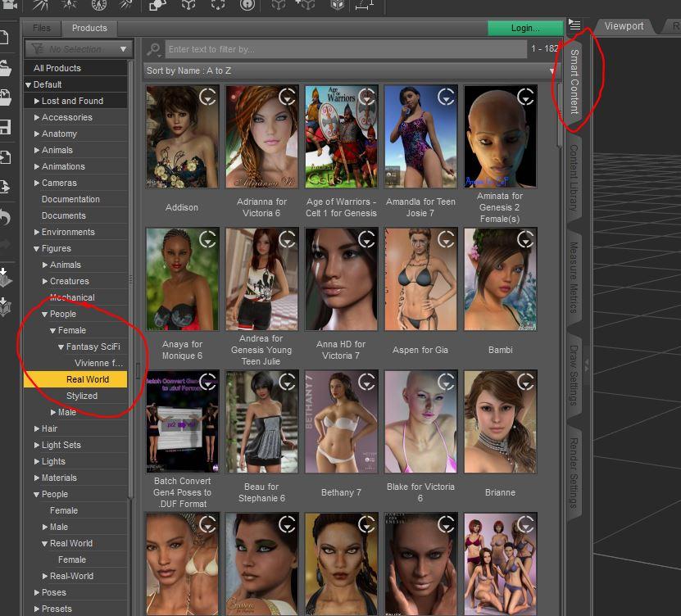Switch to the Files tab
Image resolution: width=681 pixels, height=616 pixels.
pyautogui.click(x=42, y=28)
